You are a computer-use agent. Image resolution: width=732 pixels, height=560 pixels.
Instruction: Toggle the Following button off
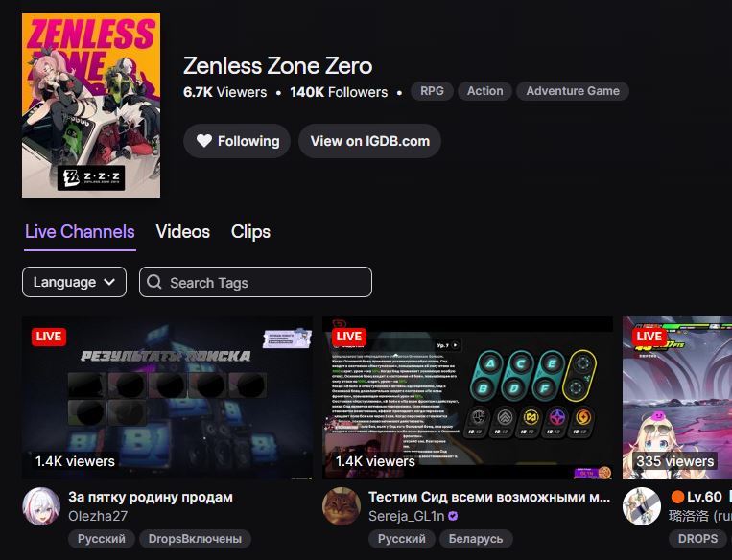coord(237,141)
